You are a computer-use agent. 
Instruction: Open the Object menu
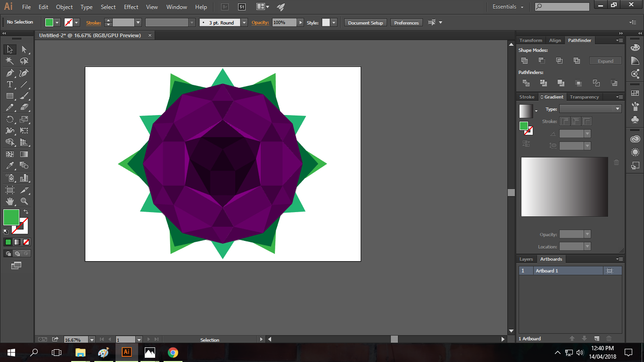coord(64,7)
